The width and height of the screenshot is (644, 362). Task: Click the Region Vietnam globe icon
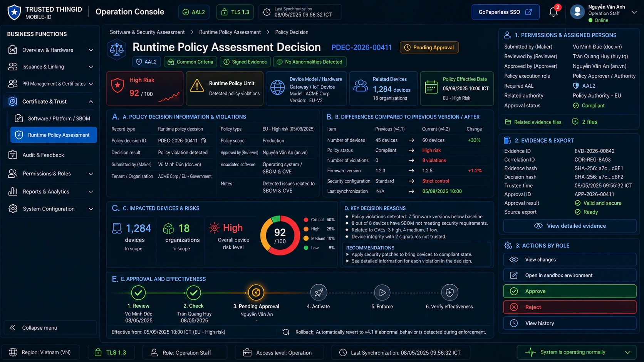[13, 352]
